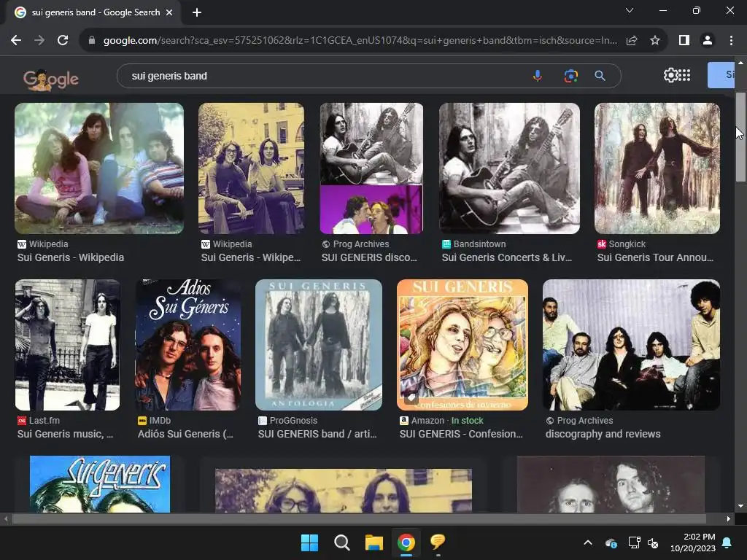Open the Google apps grid
Image resolution: width=747 pixels, height=560 pixels.
pyautogui.click(x=684, y=75)
